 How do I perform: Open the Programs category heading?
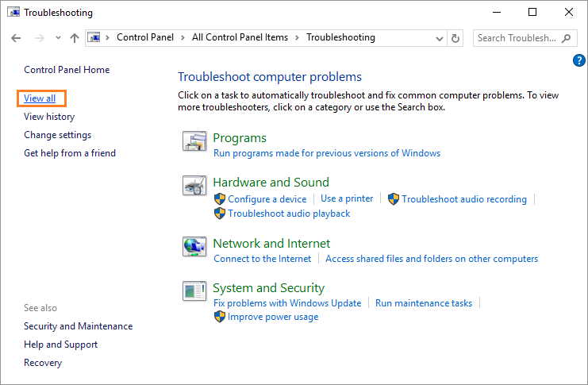pos(240,138)
